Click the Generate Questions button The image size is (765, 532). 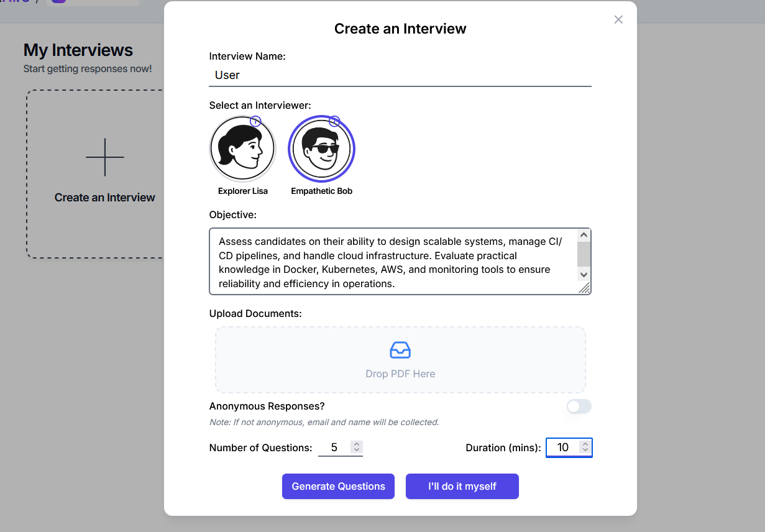click(338, 487)
